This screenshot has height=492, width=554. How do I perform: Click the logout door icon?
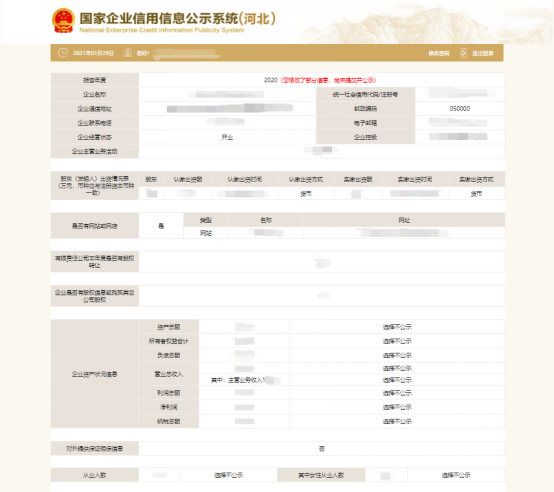[463, 53]
